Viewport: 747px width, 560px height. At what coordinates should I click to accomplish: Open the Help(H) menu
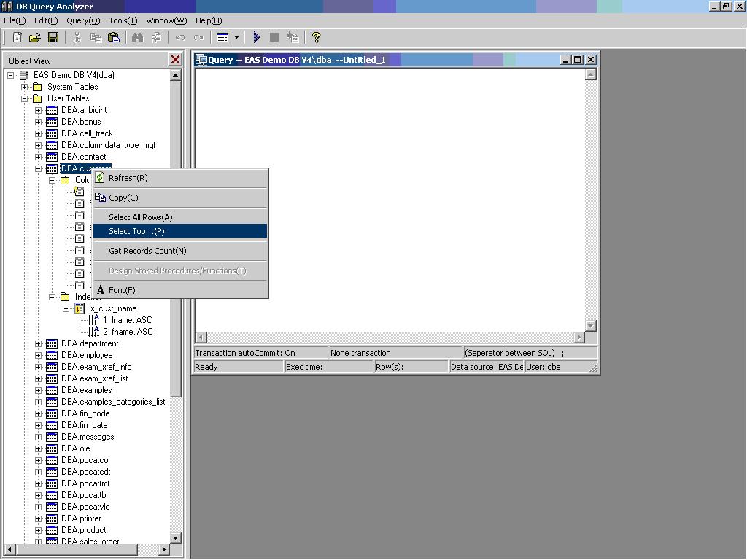click(209, 20)
